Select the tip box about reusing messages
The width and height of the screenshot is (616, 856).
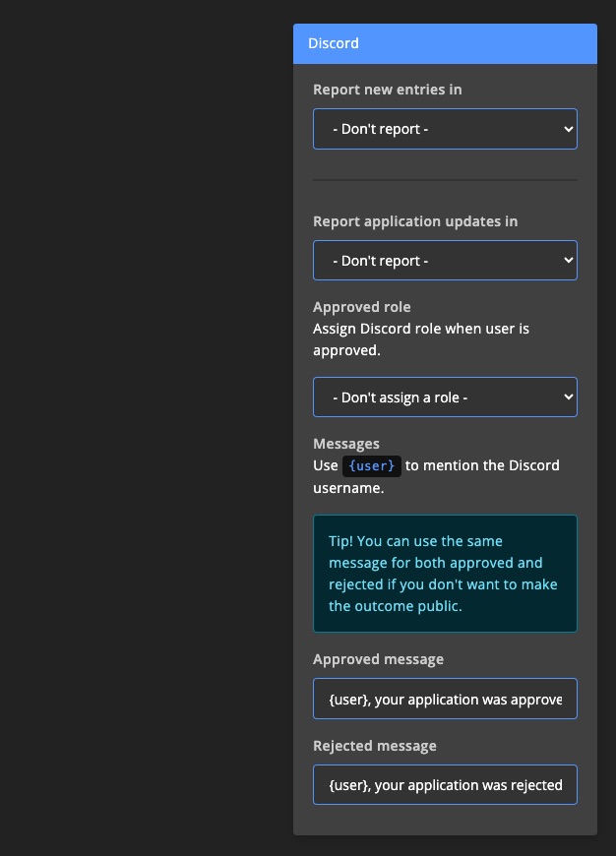pyautogui.click(x=445, y=573)
